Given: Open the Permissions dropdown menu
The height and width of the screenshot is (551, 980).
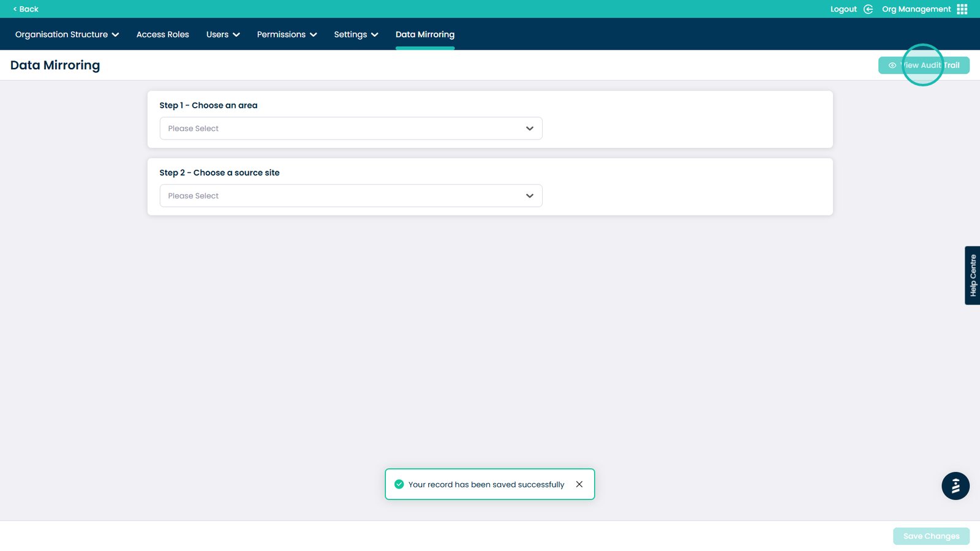Looking at the screenshot, I should [x=287, y=35].
